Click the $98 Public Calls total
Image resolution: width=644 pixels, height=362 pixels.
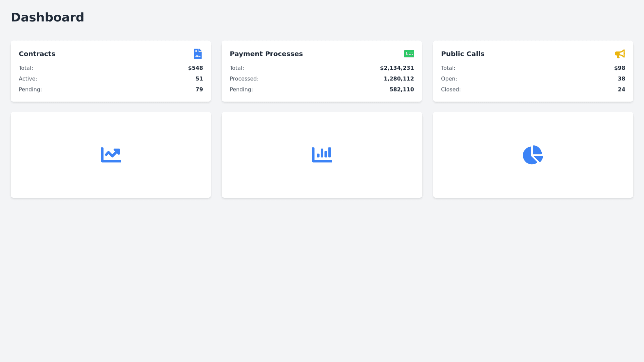(x=620, y=68)
